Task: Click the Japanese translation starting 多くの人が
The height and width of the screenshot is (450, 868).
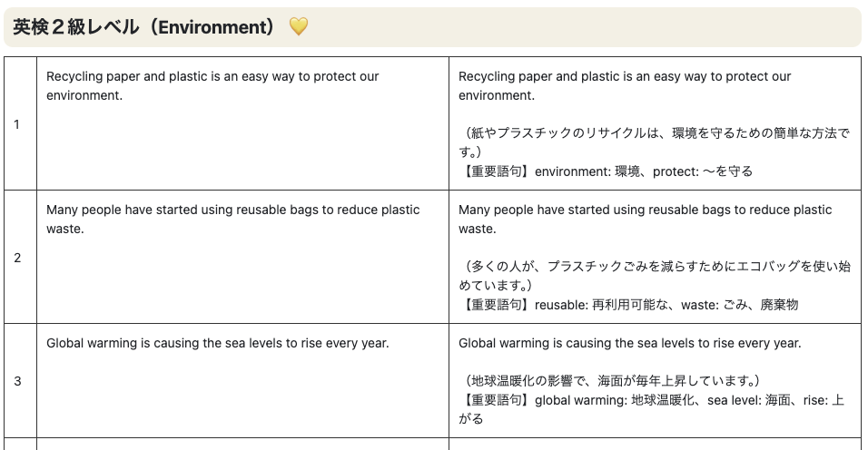Action: click(654, 276)
